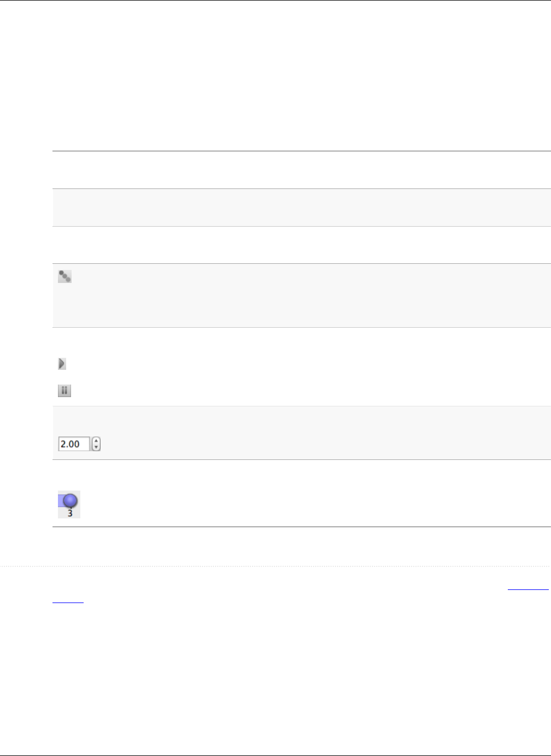Image resolution: width=551 pixels, height=756 pixels.
Task: Click empty shaded area right of 2.00 stepper
Action: (325, 433)
